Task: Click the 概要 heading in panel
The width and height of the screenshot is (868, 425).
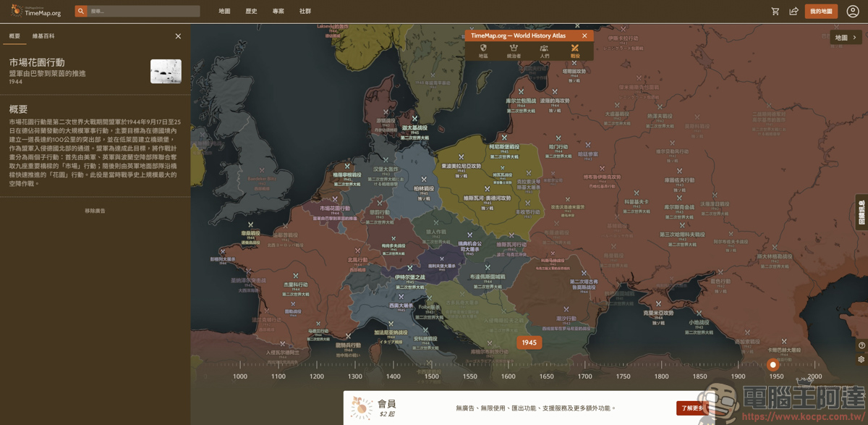Action: 18,109
